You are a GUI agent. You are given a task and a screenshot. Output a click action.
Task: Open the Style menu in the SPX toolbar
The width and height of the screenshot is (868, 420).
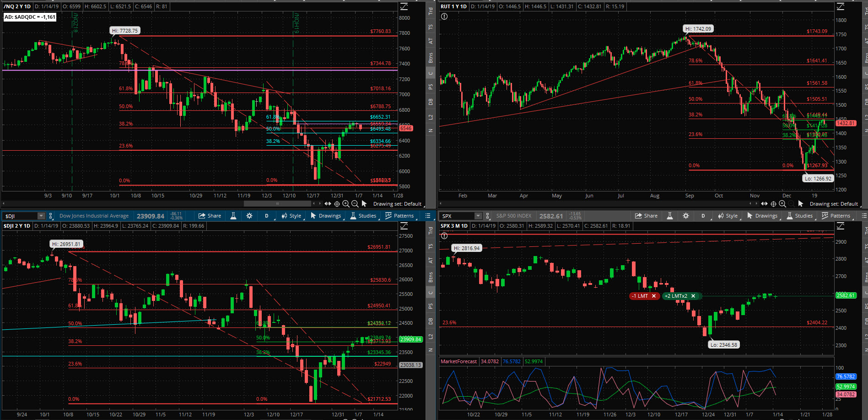[x=728, y=216]
